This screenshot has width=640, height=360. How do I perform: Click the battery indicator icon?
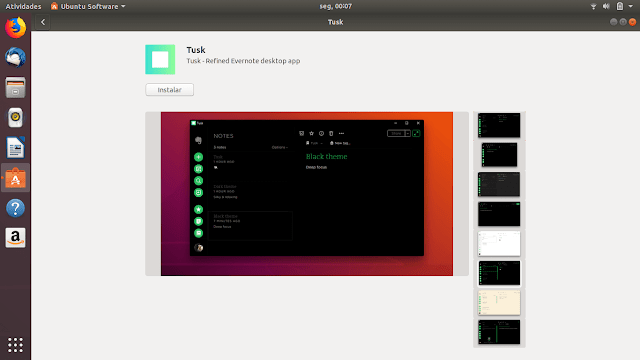click(x=620, y=6)
